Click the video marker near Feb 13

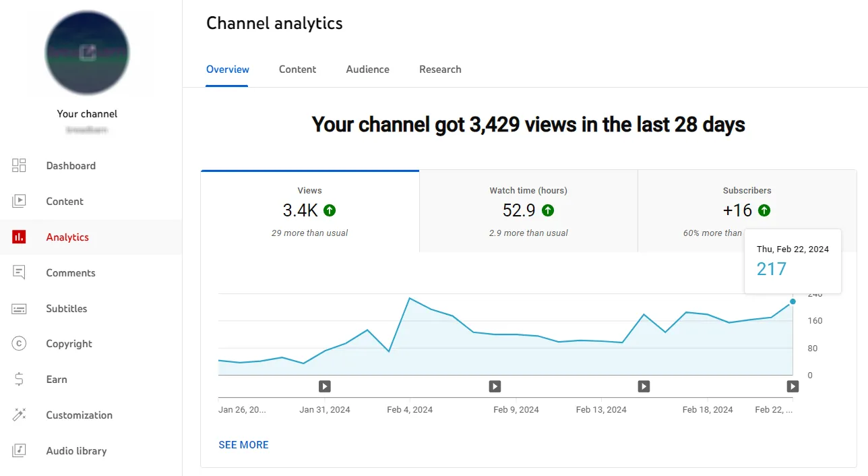pos(643,386)
